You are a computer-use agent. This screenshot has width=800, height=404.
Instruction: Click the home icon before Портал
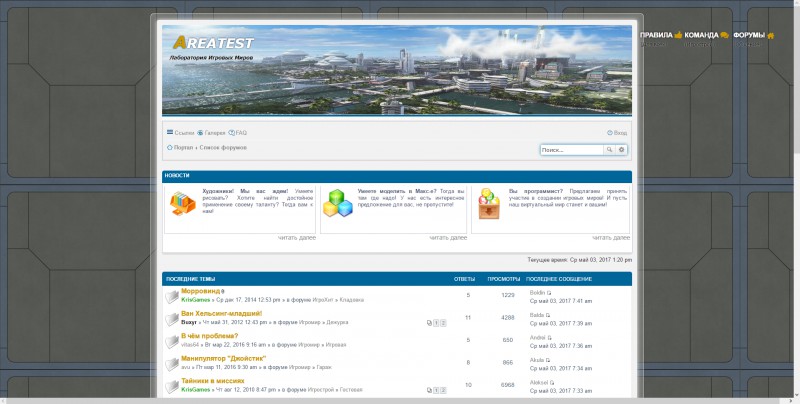click(x=170, y=147)
